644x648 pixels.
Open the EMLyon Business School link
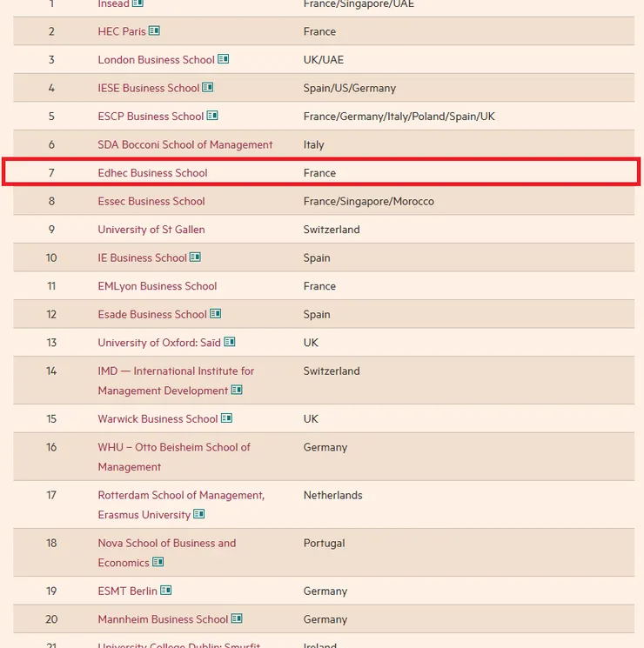[157, 286]
